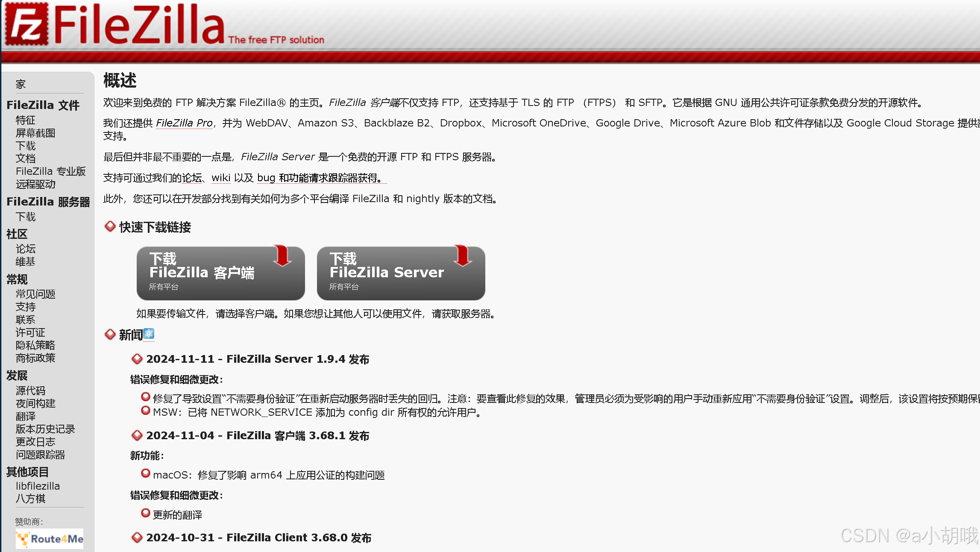This screenshot has width=980, height=552.
Task: Click the Route4Me sponsor logo
Action: [50, 539]
